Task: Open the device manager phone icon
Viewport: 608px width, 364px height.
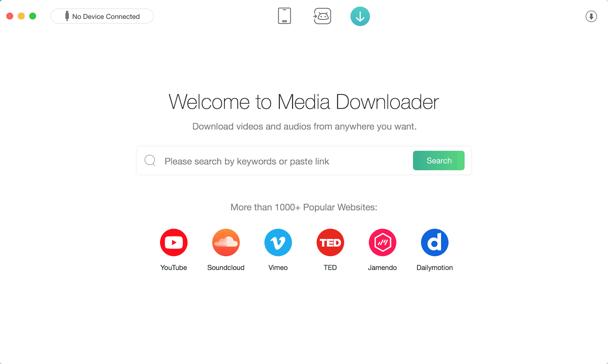Action: tap(284, 16)
